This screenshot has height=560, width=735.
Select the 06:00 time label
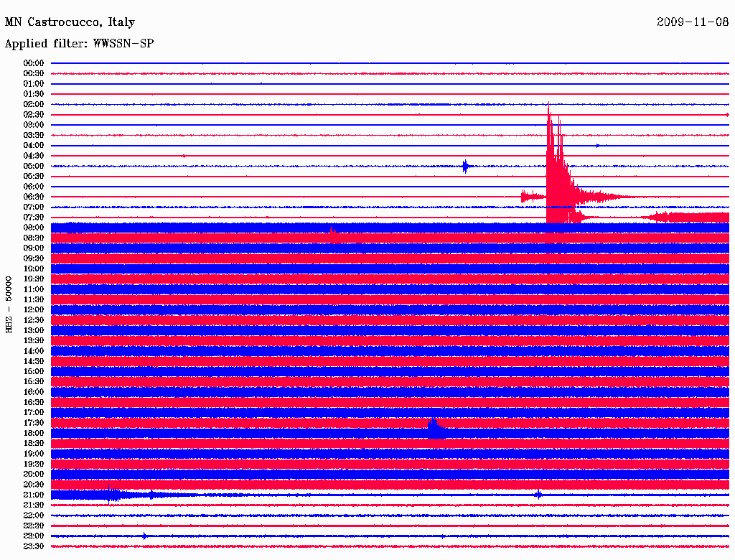point(34,187)
